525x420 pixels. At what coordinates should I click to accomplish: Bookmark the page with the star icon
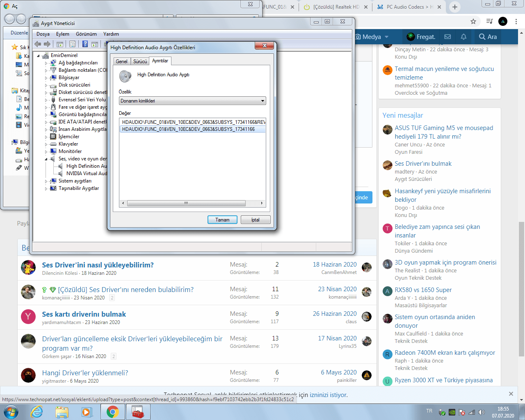pos(473,21)
